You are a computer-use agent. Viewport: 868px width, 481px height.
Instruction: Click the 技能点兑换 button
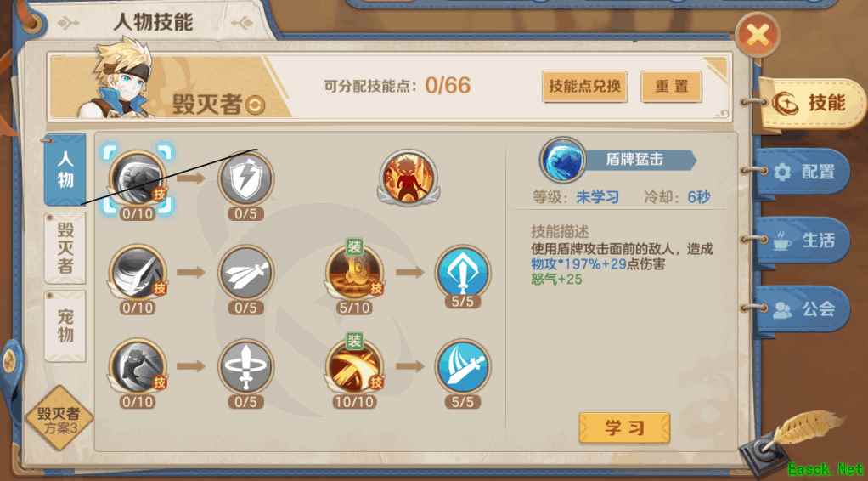click(584, 87)
